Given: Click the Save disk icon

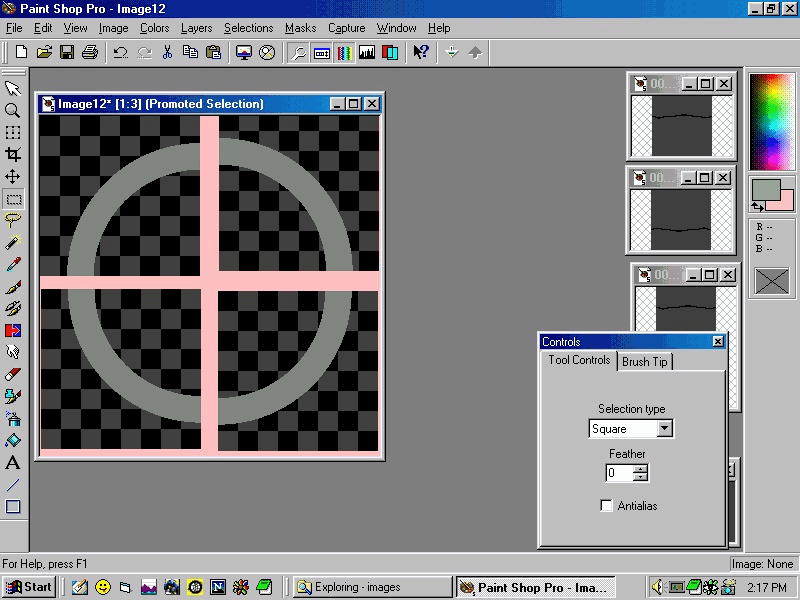Looking at the screenshot, I should tap(67, 52).
